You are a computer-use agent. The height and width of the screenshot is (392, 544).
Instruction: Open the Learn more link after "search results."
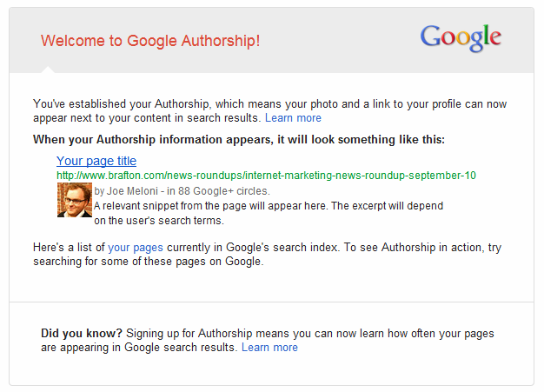(x=293, y=117)
